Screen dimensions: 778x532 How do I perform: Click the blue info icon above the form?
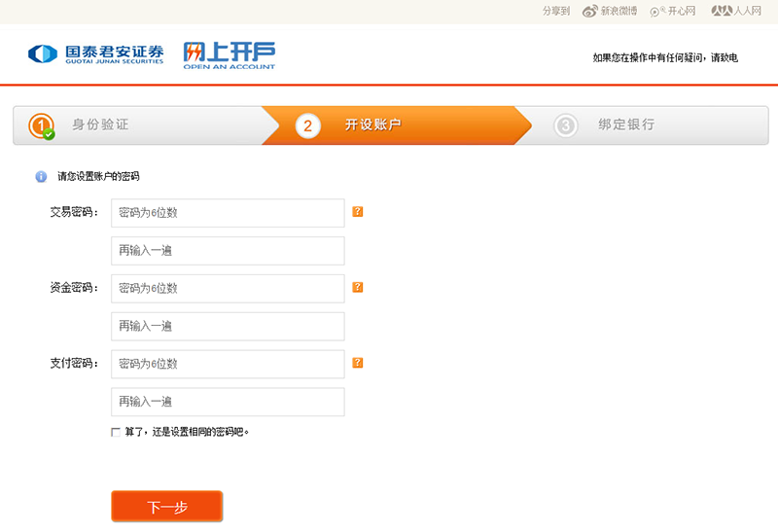click(41, 177)
